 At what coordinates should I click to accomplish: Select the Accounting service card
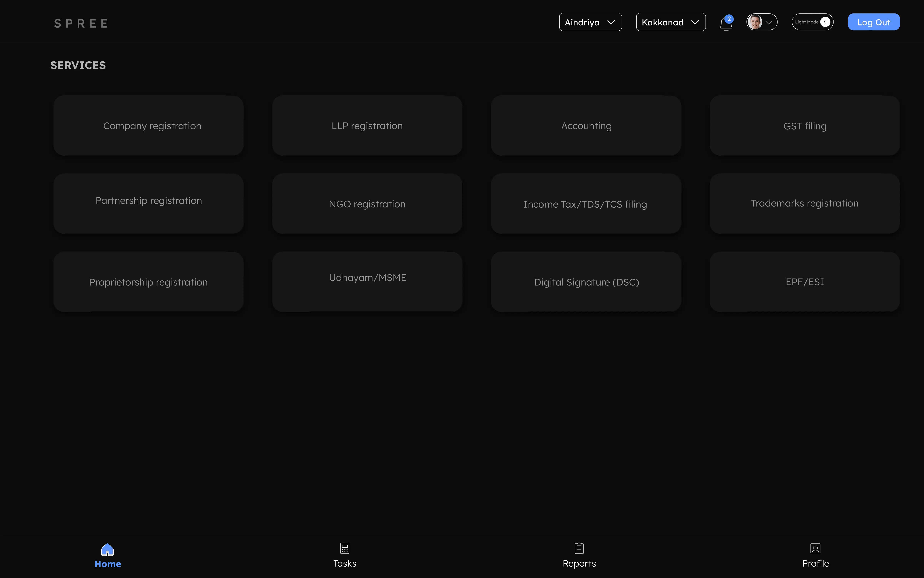pyautogui.click(x=586, y=125)
